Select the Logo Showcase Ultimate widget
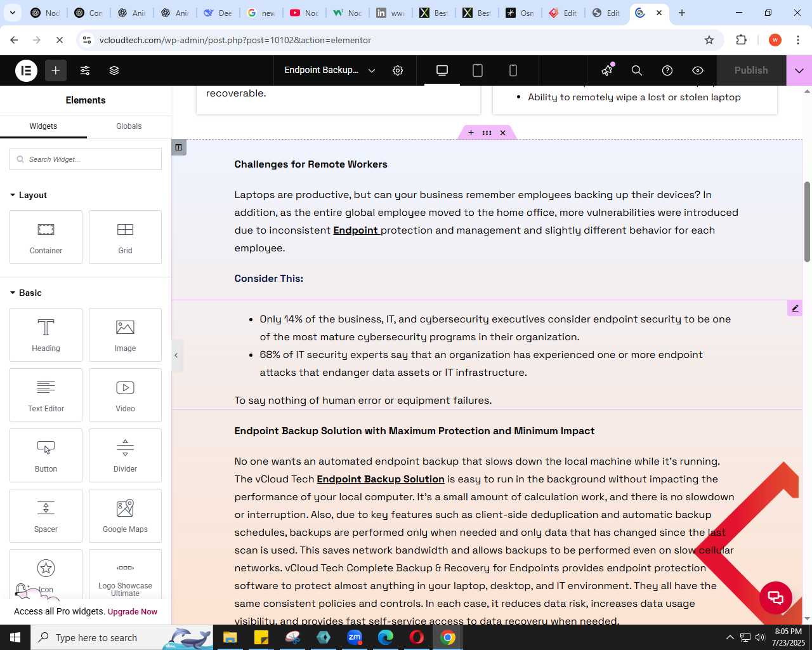The image size is (812, 650). pyautogui.click(x=125, y=574)
